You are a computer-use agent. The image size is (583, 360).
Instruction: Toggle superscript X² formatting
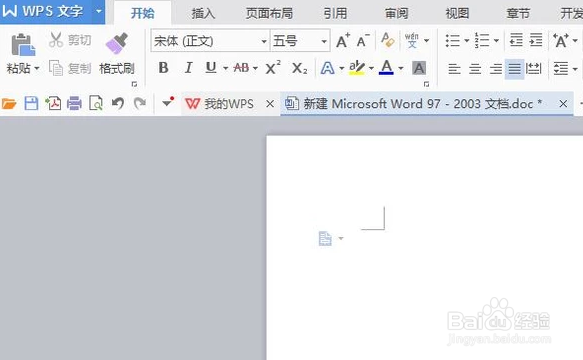click(273, 68)
